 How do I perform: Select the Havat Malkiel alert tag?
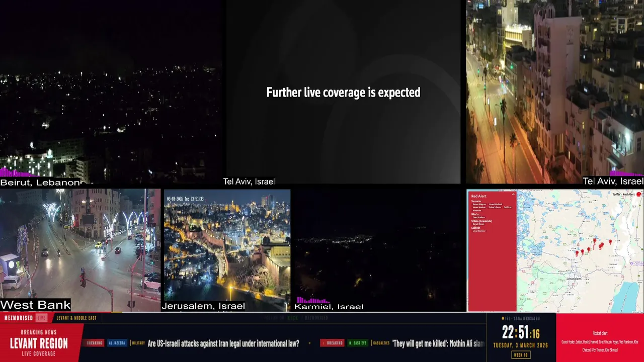496,204
